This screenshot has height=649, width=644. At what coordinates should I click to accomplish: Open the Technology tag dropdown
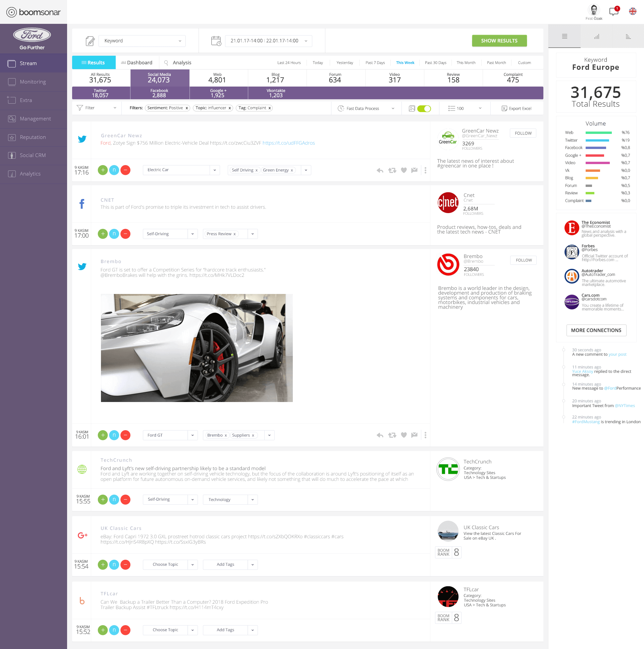230,500
